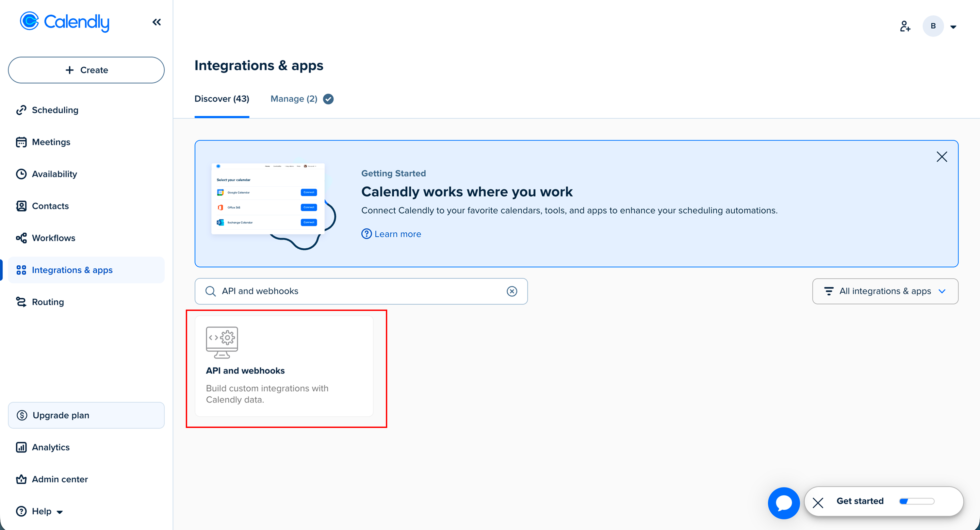Go to Routing in the sidebar
980x530 pixels.
point(48,302)
